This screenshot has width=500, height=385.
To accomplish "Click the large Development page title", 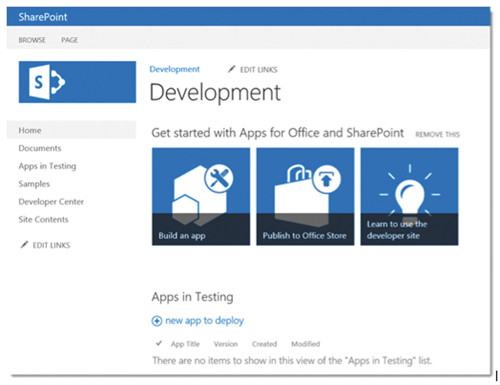I will click(x=215, y=93).
